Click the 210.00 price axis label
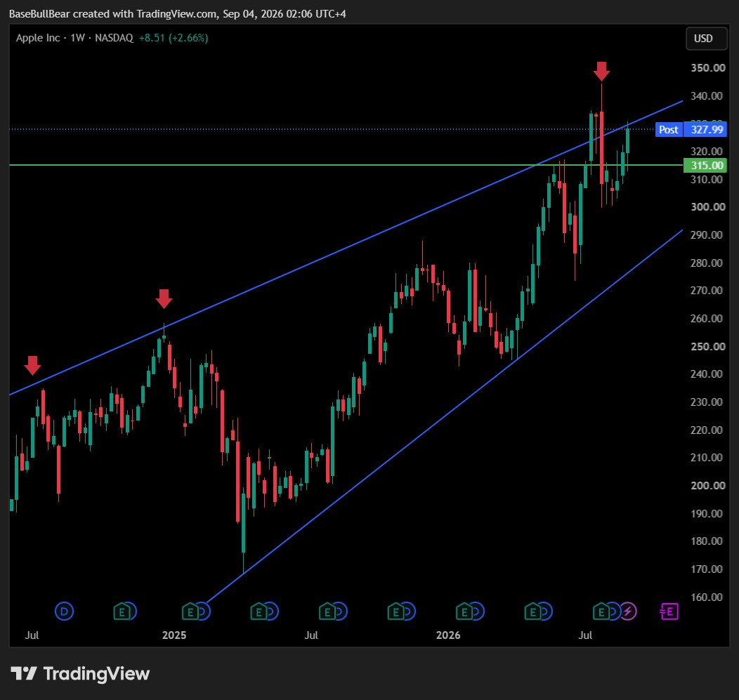The height and width of the screenshot is (700, 739). (x=707, y=457)
